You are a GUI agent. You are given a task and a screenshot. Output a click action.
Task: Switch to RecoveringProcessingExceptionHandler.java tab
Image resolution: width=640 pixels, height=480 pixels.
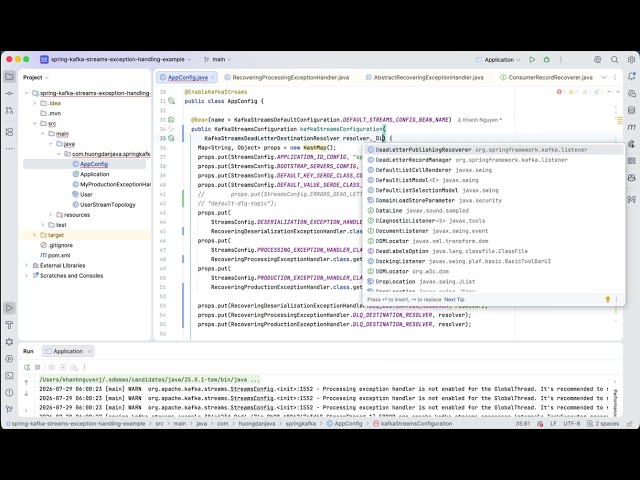[287, 78]
